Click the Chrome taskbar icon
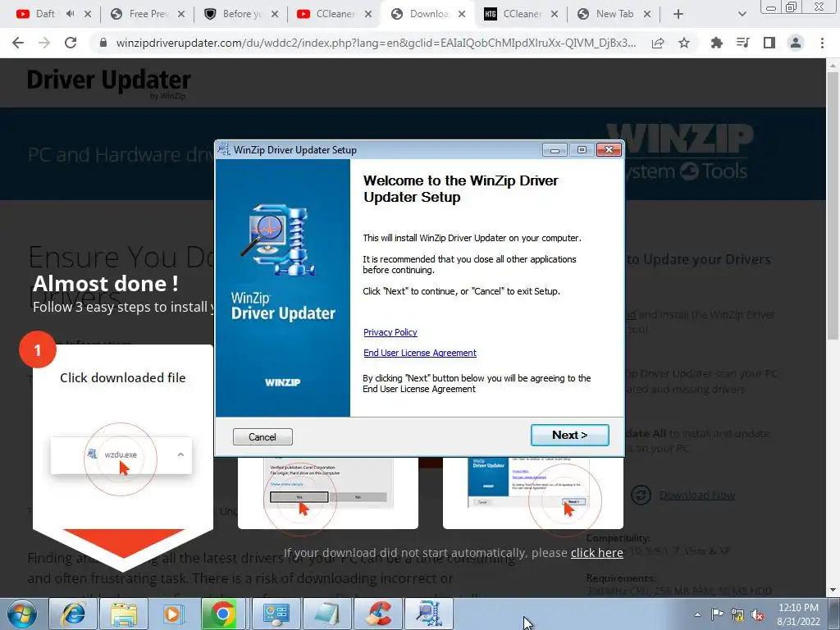Image resolution: width=840 pixels, height=630 pixels. point(224,614)
